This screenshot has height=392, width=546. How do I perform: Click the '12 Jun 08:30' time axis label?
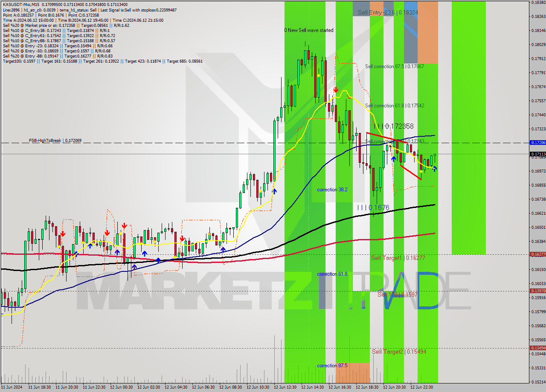(231, 388)
